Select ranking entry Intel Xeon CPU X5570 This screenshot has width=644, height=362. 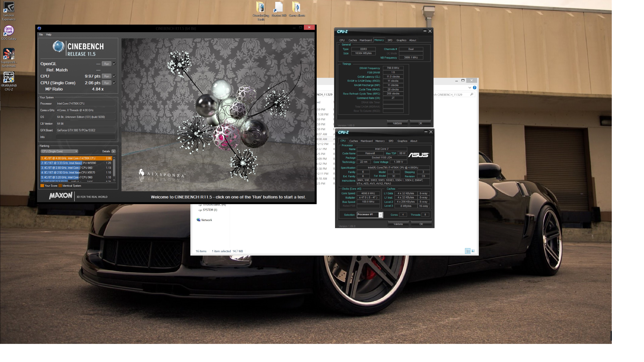click(76, 172)
